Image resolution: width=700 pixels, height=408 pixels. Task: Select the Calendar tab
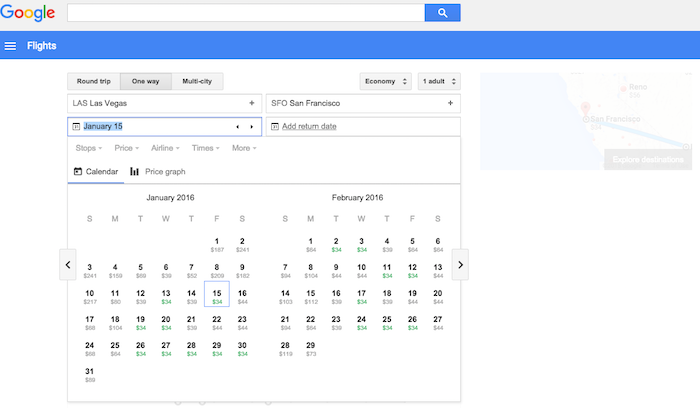(96, 172)
